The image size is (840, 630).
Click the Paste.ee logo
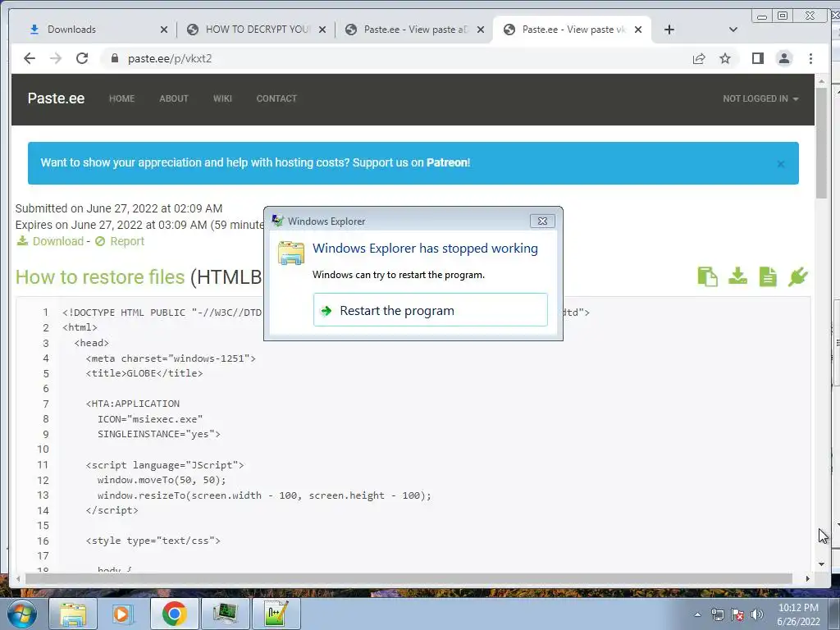click(57, 98)
